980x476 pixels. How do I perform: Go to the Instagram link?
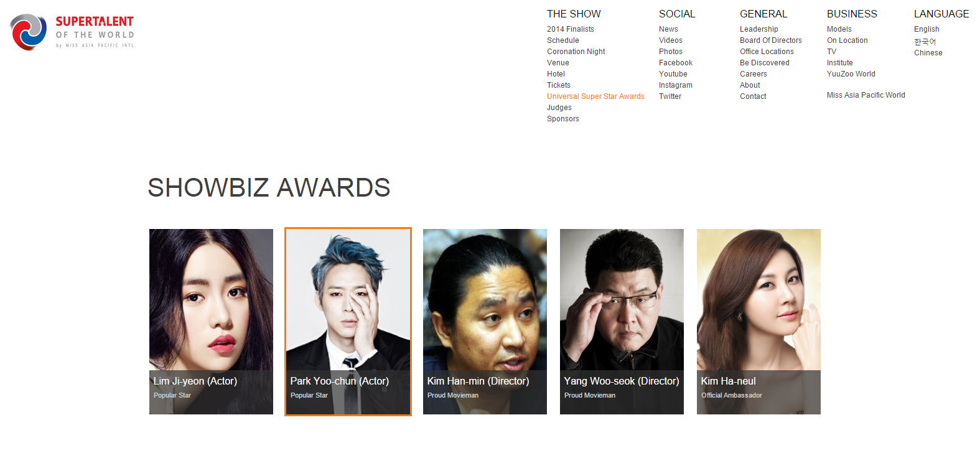click(676, 85)
